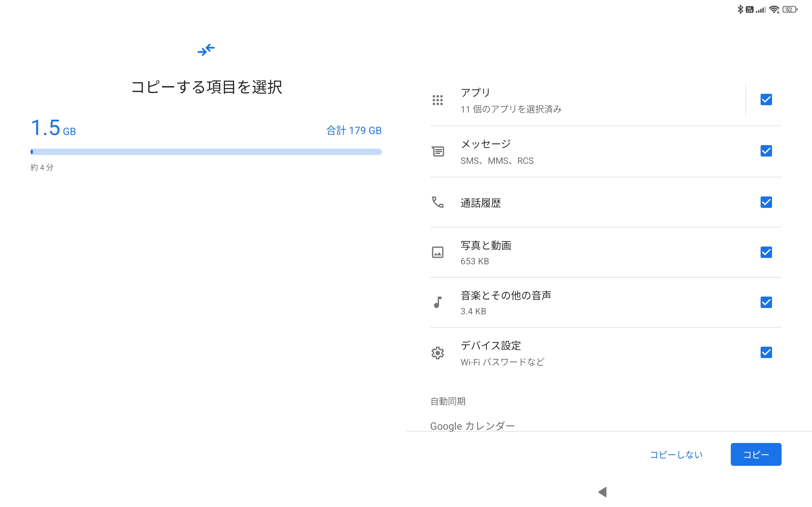Click the コピーしない link
812x507 pixels.
pos(676,454)
